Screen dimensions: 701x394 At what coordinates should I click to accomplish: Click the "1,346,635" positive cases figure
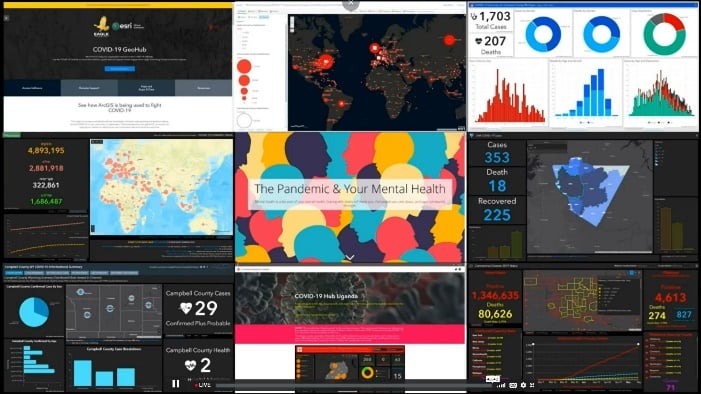495,296
